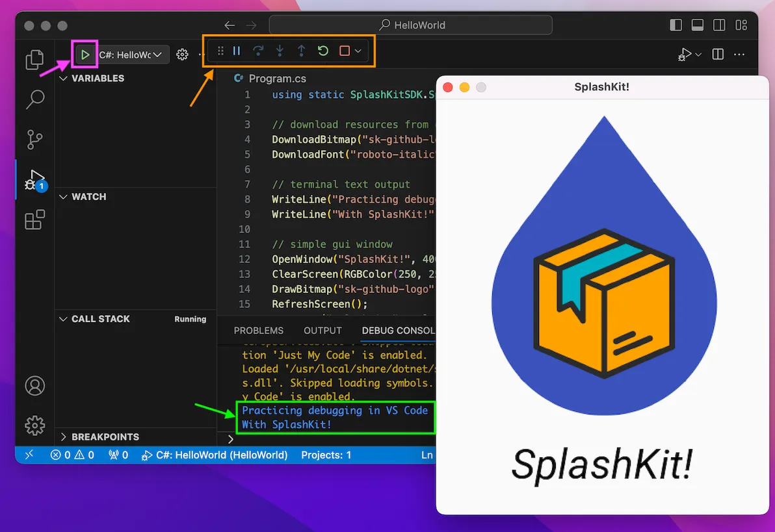This screenshot has width=775, height=532.
Task: Grab the debug toolbar drag handle
Action: click(220, 51)
